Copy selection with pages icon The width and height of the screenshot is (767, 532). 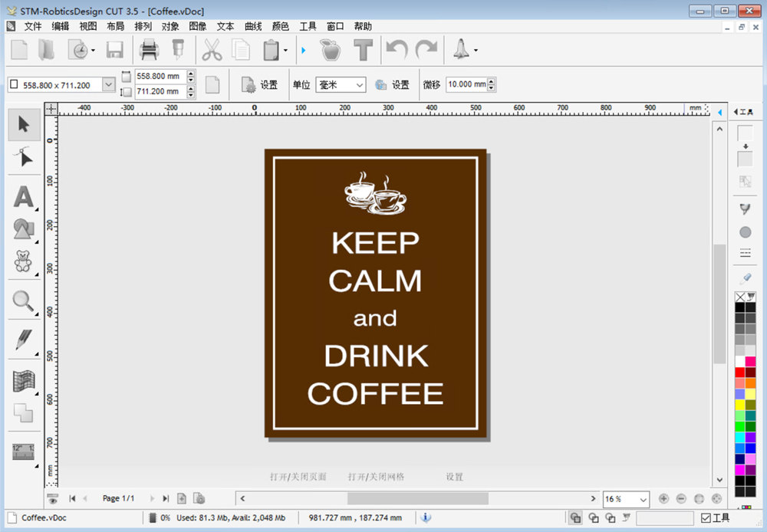[x=241, y=49]
